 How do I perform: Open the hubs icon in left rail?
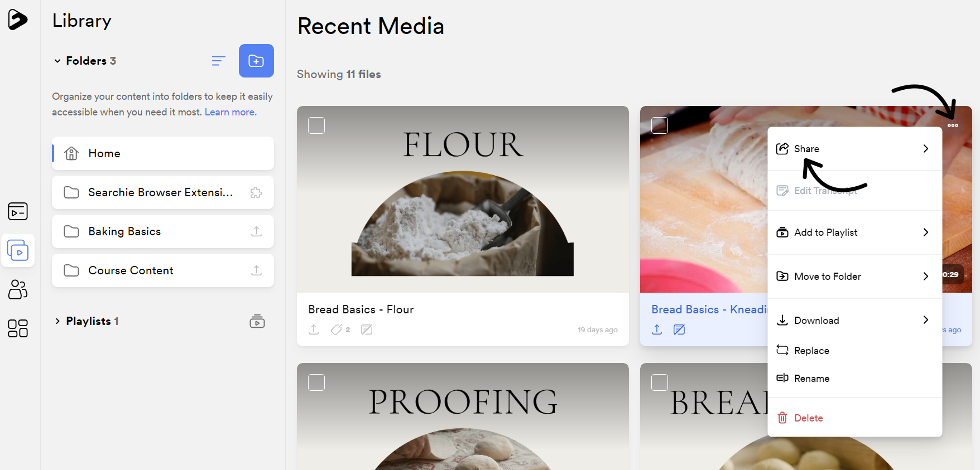pyautogui.click(x=18, y=211)
